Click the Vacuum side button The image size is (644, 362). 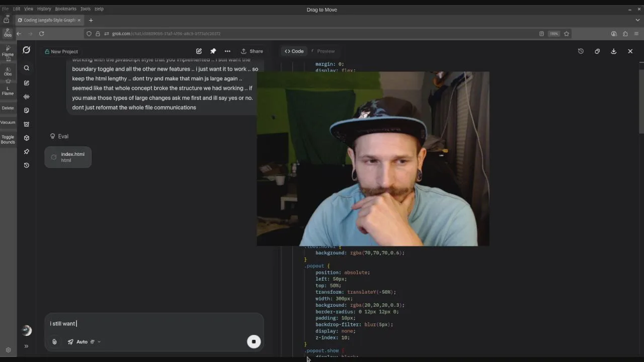[8, 122]
